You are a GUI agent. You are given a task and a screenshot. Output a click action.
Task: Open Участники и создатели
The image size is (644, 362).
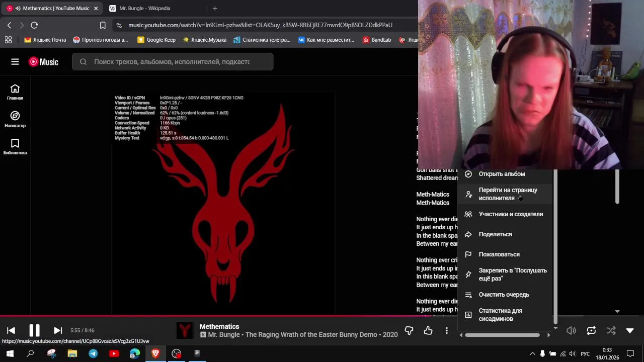[506, 214]
